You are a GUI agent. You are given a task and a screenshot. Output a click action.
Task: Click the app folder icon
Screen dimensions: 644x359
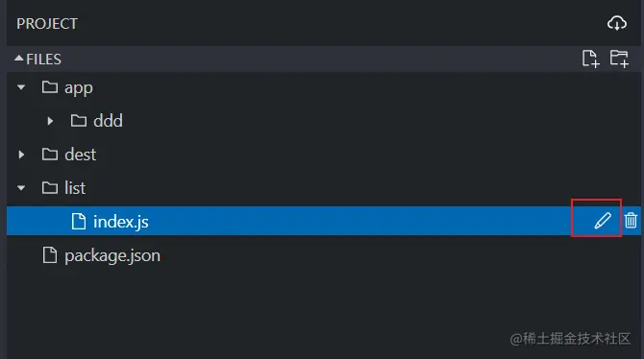pyautogui.click(x=50, y=87)
